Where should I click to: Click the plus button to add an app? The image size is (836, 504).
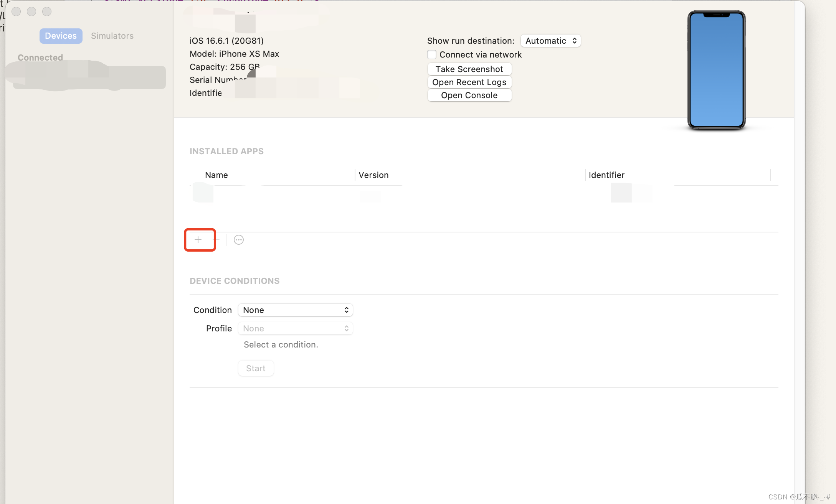(x=198, y=240)
